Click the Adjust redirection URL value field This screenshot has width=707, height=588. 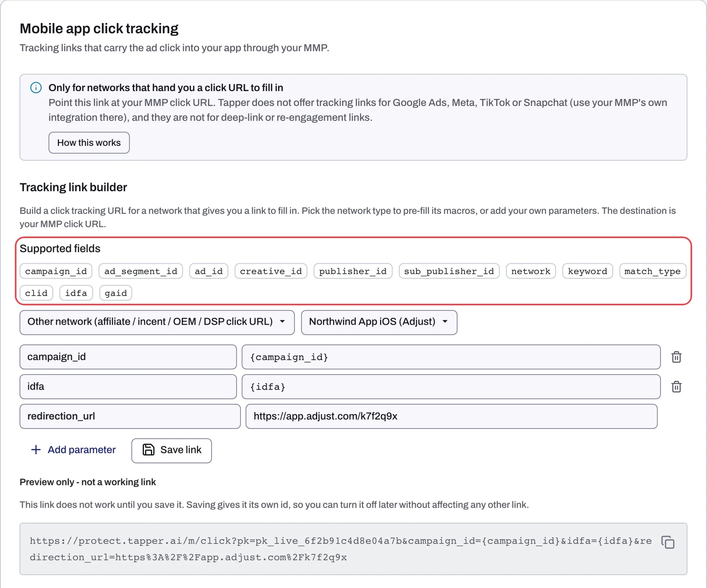tap(452, 416)
